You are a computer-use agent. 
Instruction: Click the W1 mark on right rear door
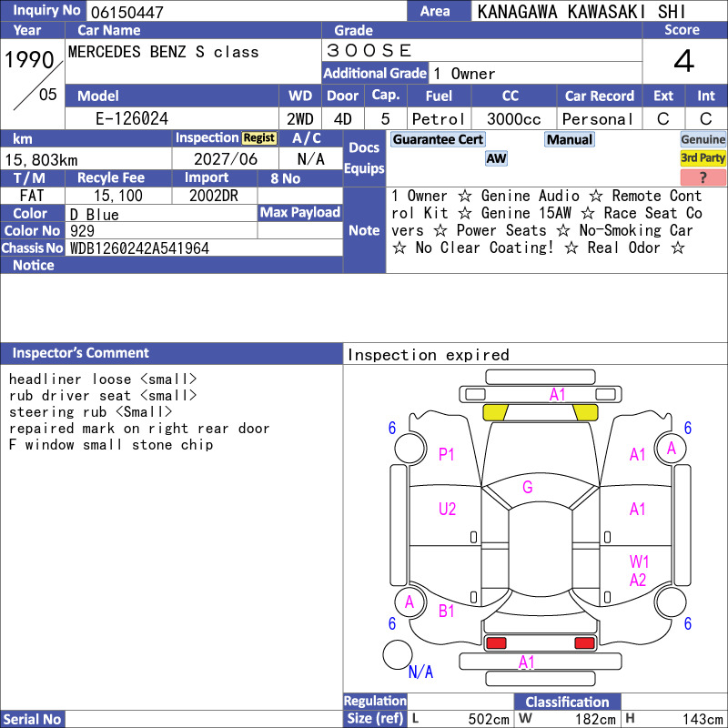coord(639,561)
